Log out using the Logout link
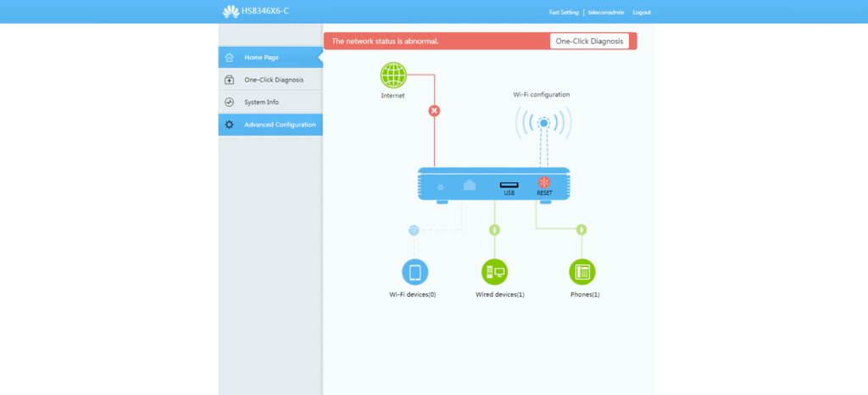 pos(642,13)
